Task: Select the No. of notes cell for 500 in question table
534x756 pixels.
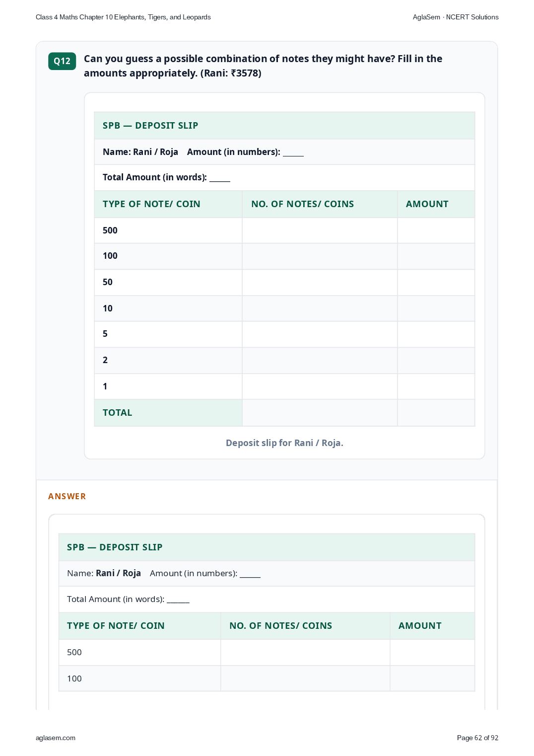Action: click(320, 230)
